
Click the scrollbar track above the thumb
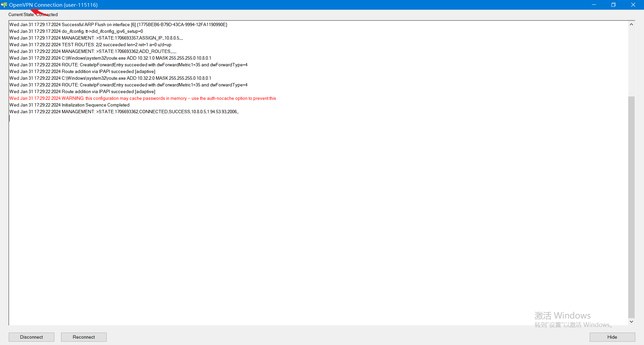click(631, 60)
